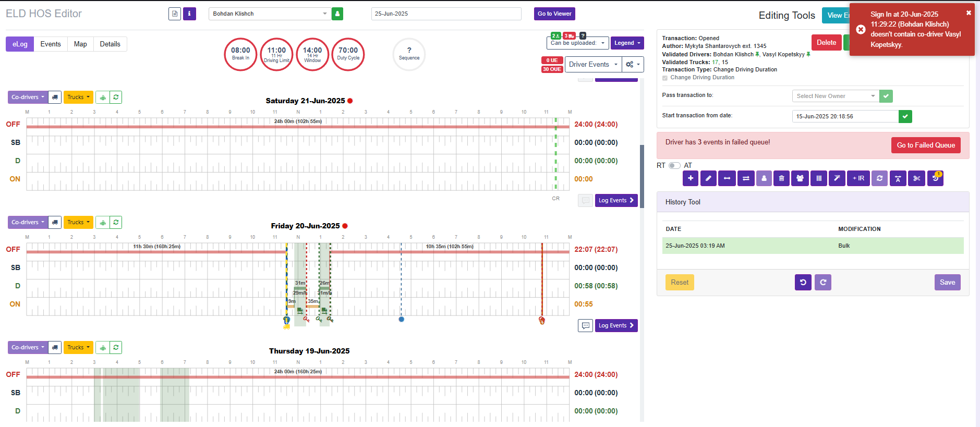This screenshot has width=980, height=427.
Task: Click the Sequence question-mark gauge
Action: pos(409,54)
